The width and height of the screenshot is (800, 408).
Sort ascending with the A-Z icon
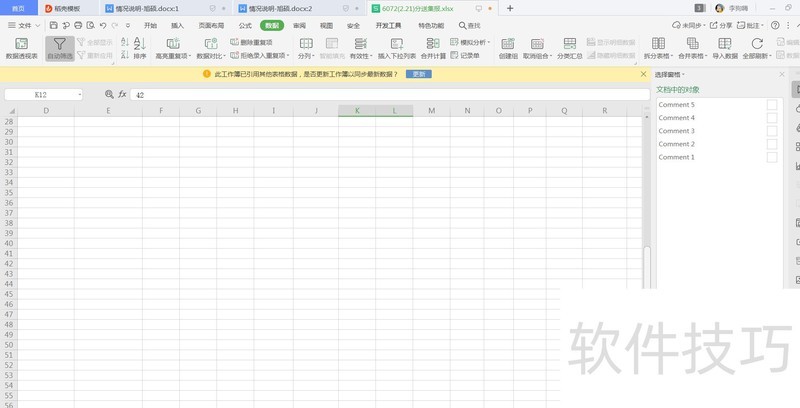point(125,42)
